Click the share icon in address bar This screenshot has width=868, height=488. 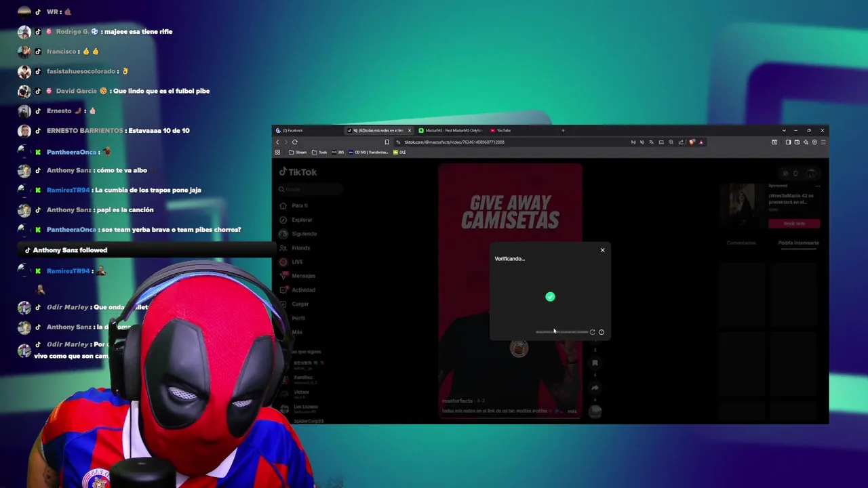[x=681, y=142]
